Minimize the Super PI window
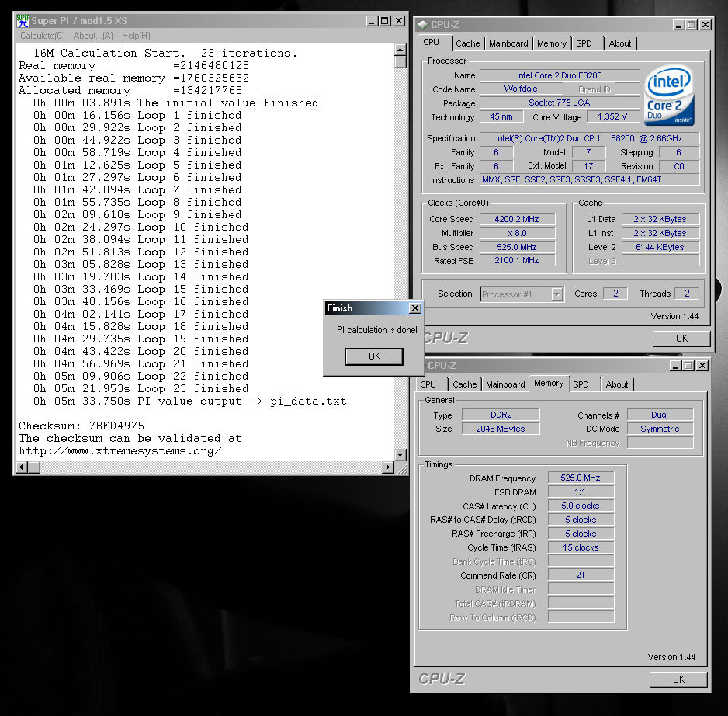This screenshot has width=728, height=716. point(372,21)
